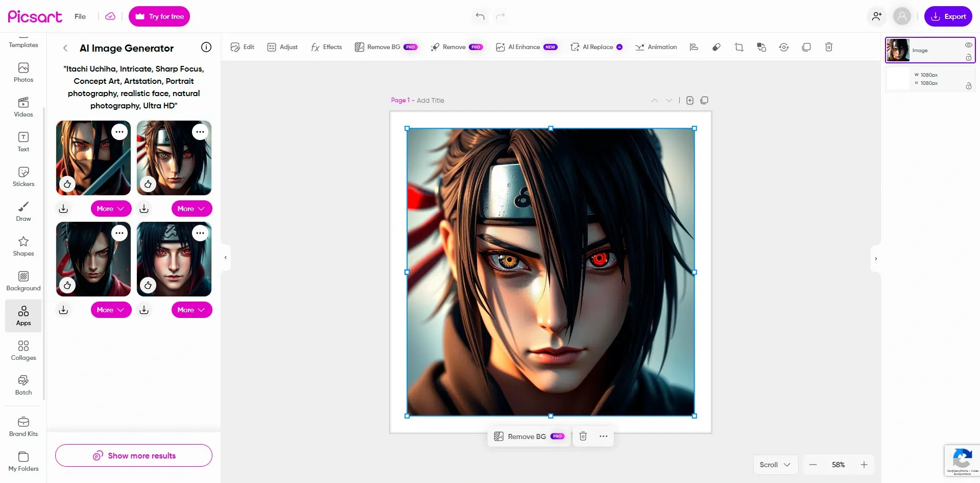Like the fourth generated image
The image size is (980, 483).
pyautogui.click(x=148, y=285)
